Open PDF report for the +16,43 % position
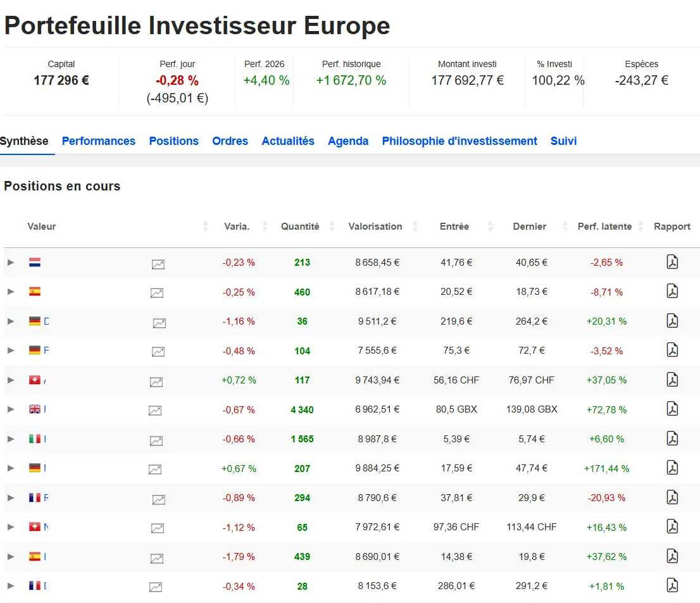 (672, 526)
